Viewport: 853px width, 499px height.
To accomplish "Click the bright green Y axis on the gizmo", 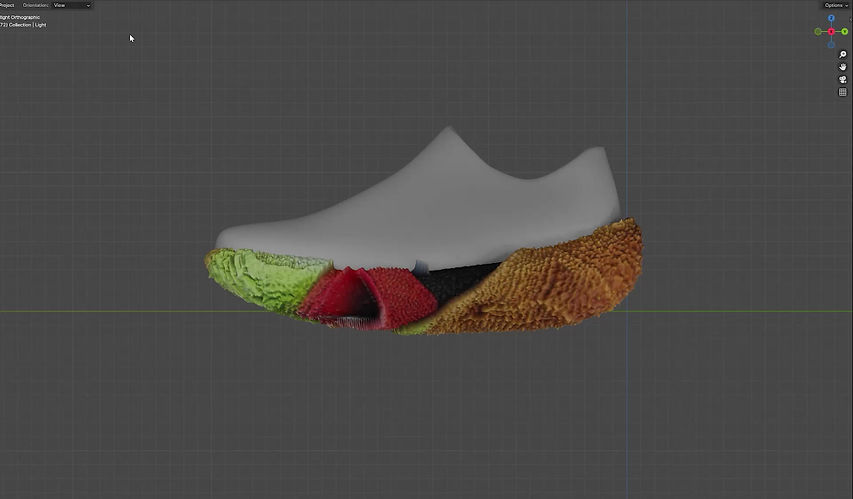I will 844,32.
